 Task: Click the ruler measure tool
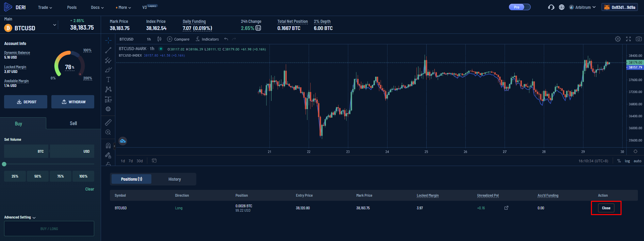[108, 122]
